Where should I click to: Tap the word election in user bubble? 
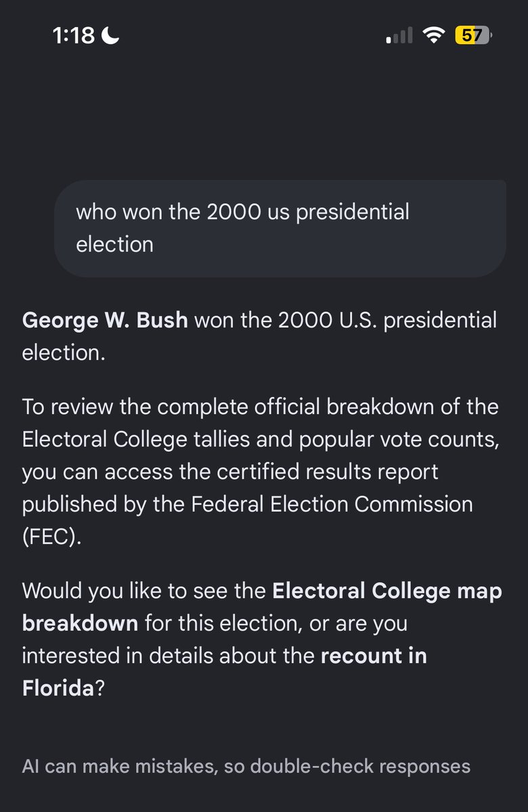(114, 244)
